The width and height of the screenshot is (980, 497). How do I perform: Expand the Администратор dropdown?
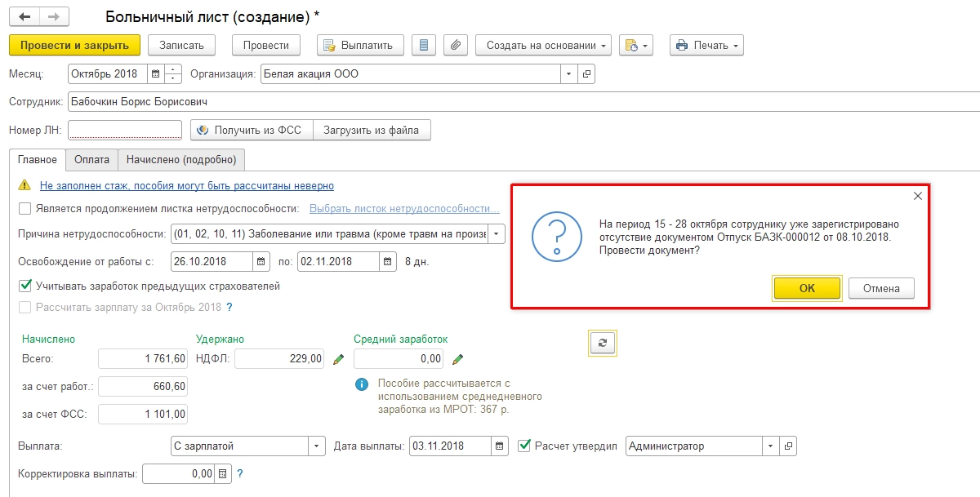click(771, 446)
